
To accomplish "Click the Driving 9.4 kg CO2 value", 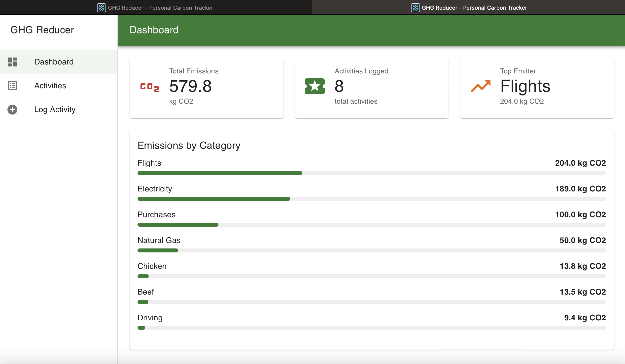I will point(585,318).
